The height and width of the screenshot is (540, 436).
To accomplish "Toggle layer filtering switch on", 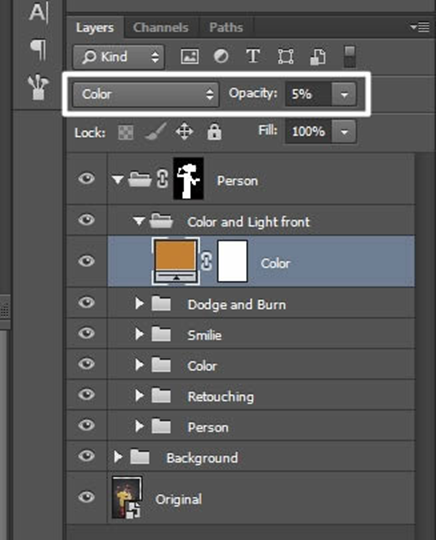I will click(x=350, y=57).
